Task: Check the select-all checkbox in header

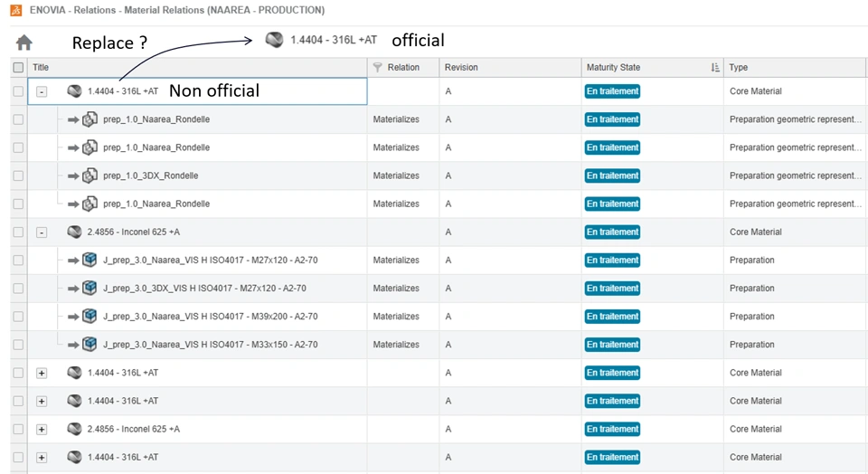Action: coord(18,68)
